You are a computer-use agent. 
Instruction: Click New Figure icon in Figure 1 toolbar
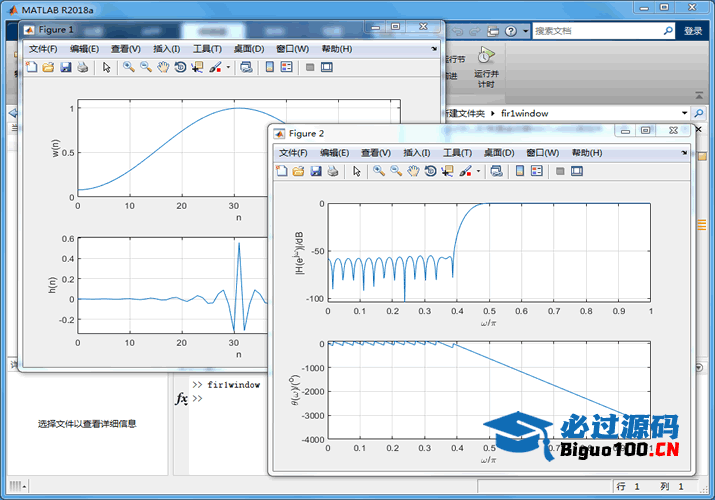[x=31, y=67]
